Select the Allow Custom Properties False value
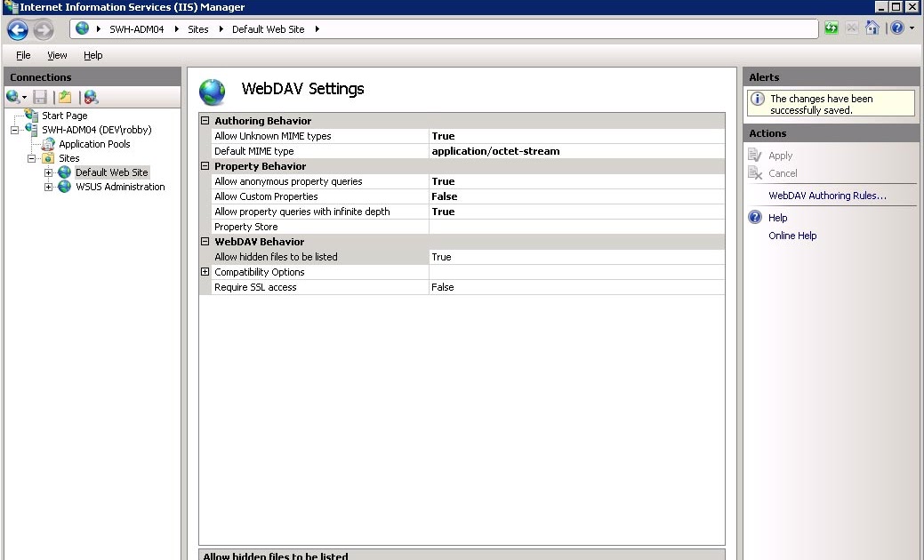The height and width of the screenshot is (560, 924). pyautogui.click(x=577, y=196)
